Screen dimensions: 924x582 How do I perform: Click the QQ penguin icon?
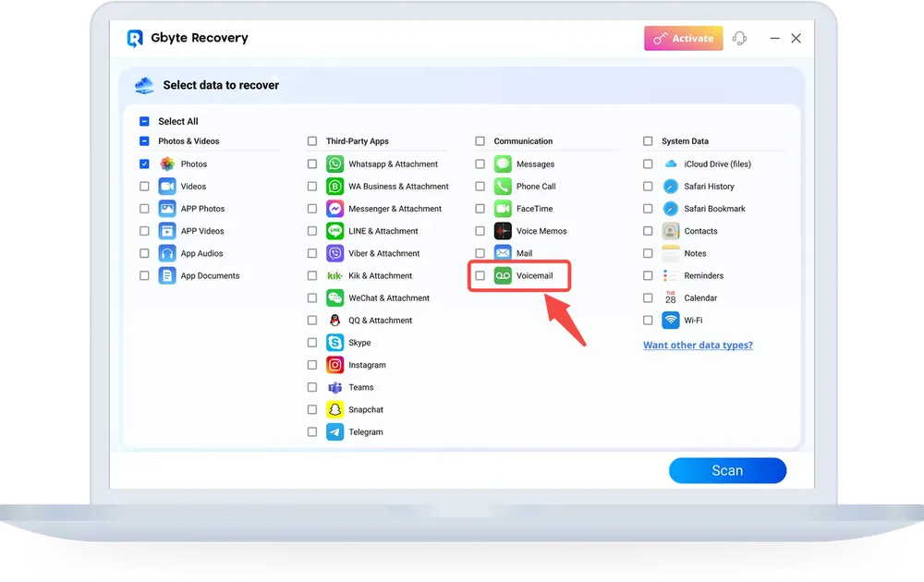point(334,321)
